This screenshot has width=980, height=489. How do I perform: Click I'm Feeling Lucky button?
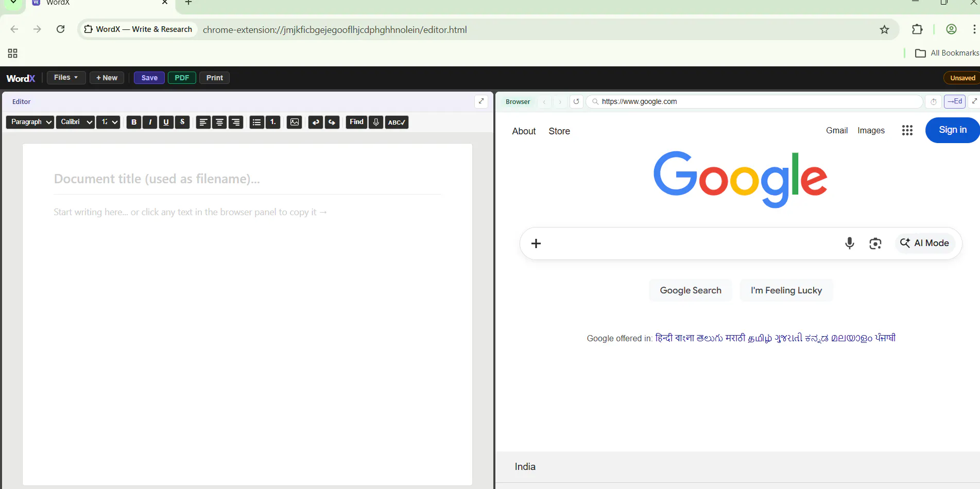point(786,290)
